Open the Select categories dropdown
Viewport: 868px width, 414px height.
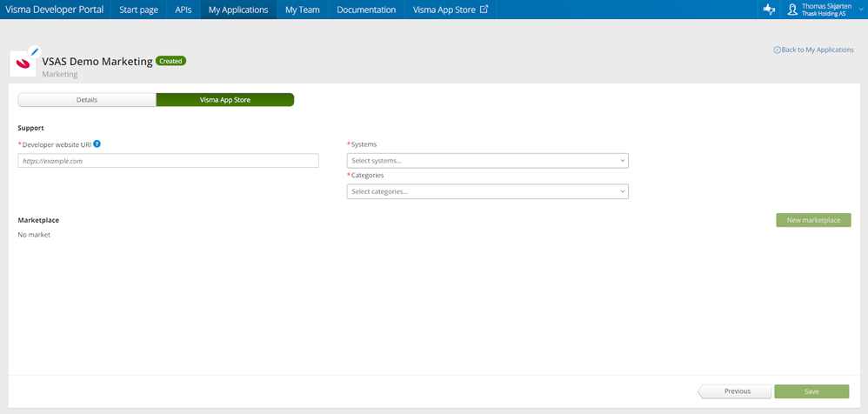[x=488, y=191]
